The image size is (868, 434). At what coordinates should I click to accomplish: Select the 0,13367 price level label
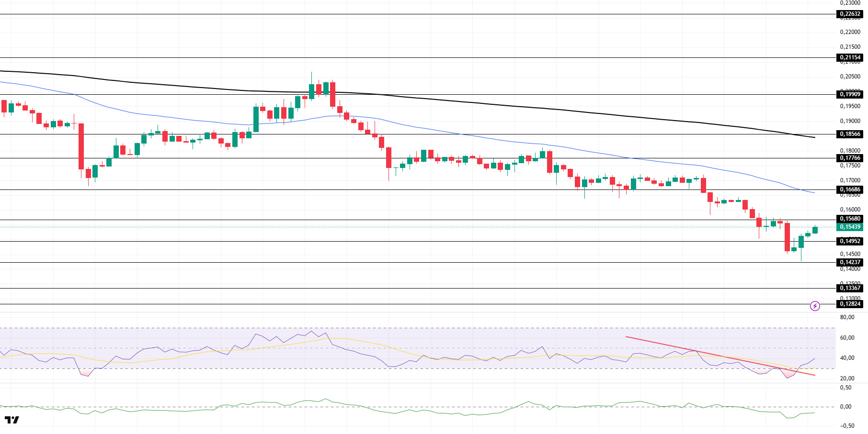click(850, 288)
